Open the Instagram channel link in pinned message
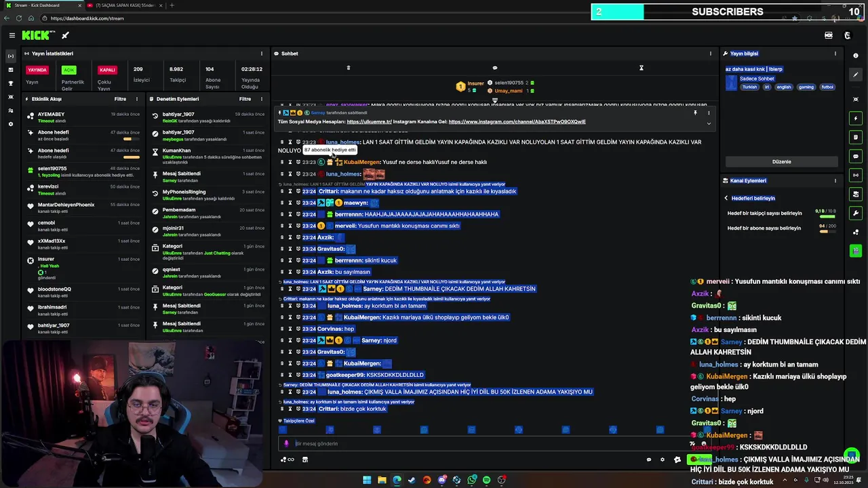This screenshot has height=488, width=868. coord(517,122)
